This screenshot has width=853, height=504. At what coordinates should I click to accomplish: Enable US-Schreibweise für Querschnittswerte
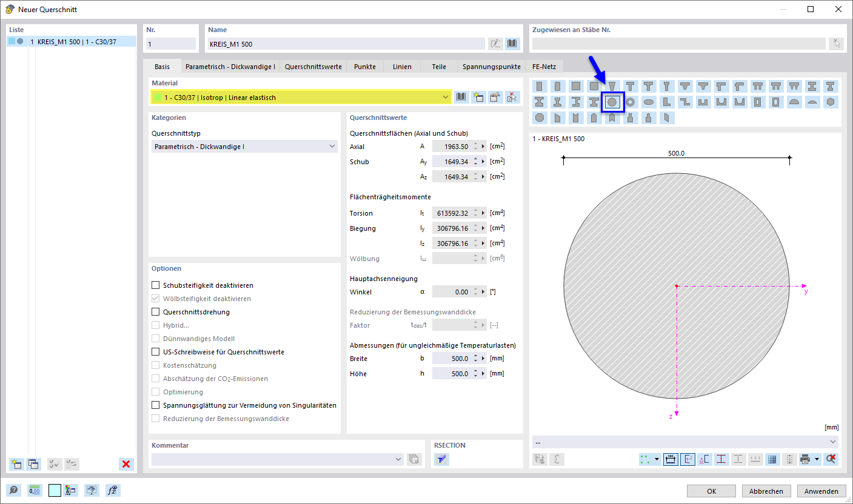(156, 352)
